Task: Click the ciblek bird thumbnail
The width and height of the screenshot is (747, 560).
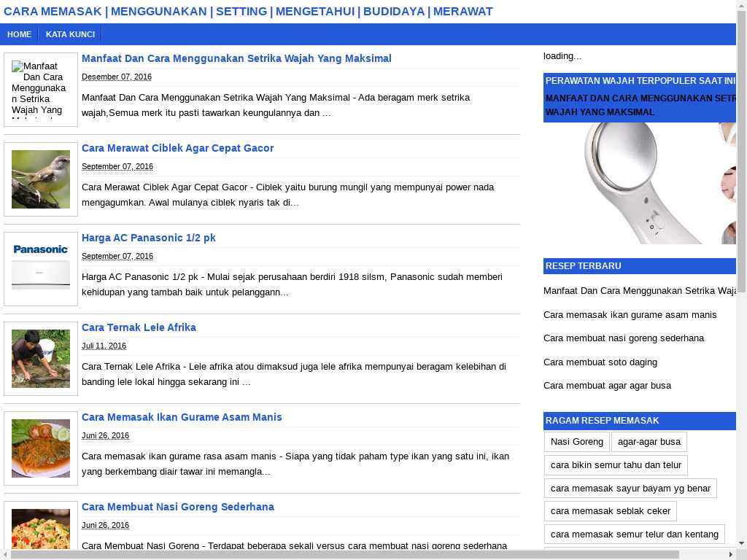Action: pos(41,179)
